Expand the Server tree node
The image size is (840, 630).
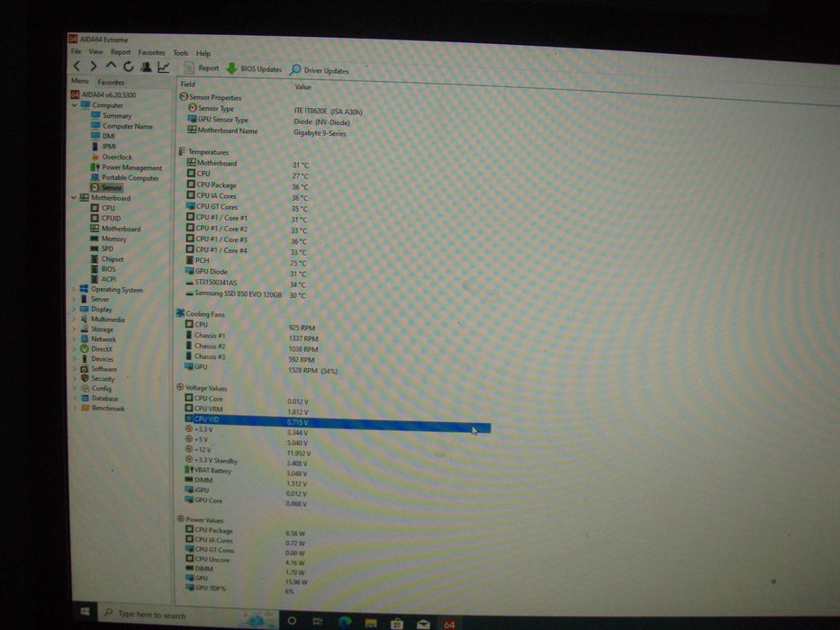coord(74,299)
